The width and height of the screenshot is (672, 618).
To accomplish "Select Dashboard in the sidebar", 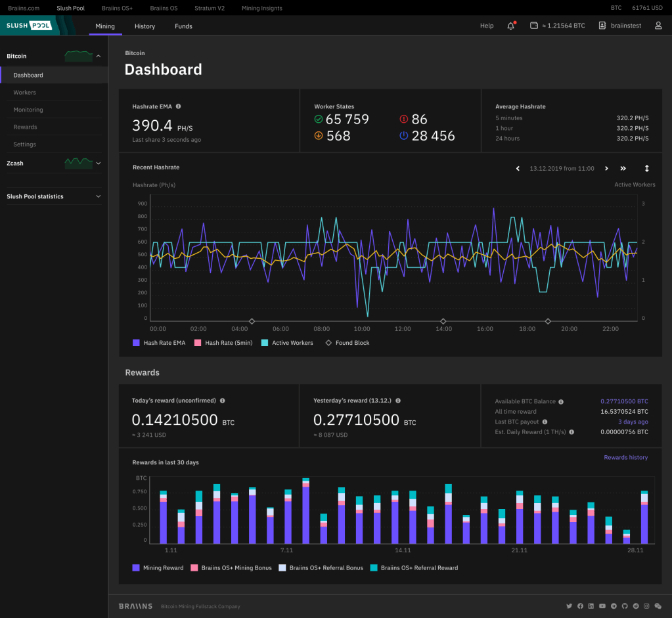I will tap(54, 75).
